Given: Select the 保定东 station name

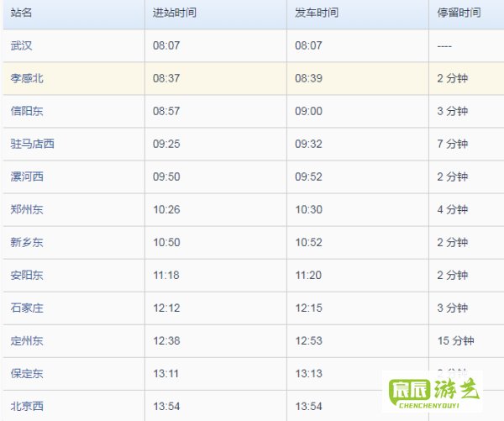Looking at the screenshot, I should 27,373.
